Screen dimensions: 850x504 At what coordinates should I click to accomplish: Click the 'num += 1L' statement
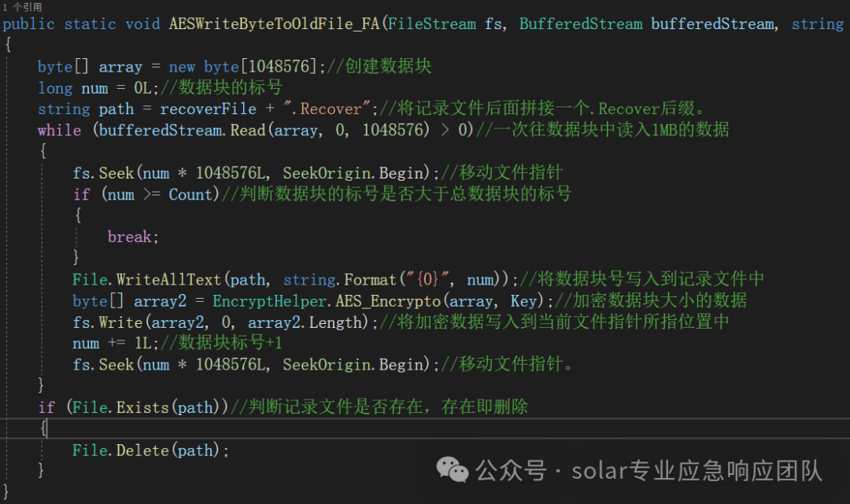116,344
